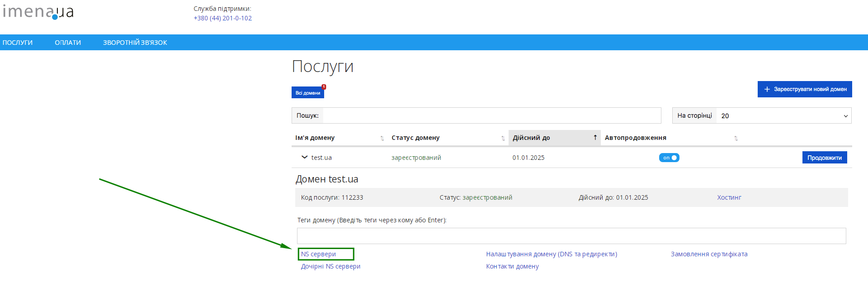The height and width of the screenshot is (288, 868).
Task: Click the red notification badge on Всі домени
Action: [x=324, y=86]
